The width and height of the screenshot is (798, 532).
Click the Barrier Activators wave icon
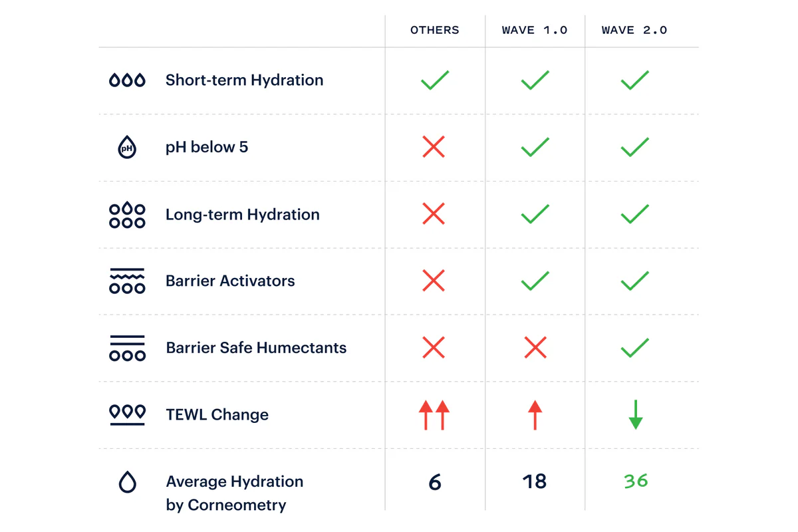point(127,281)
